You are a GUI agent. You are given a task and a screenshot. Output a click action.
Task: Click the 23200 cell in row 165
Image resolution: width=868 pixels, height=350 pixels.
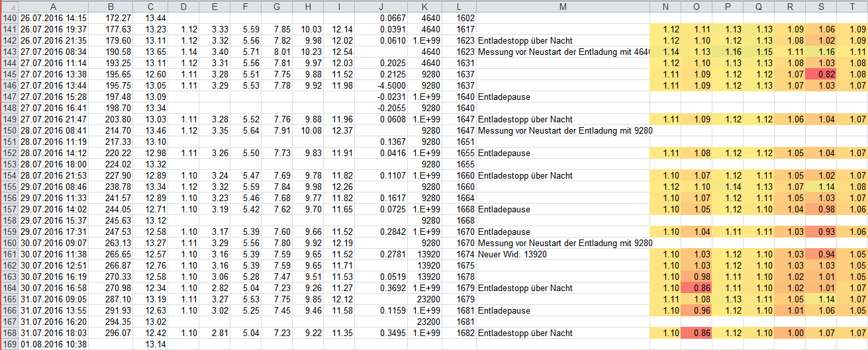(x=426, y=299)
